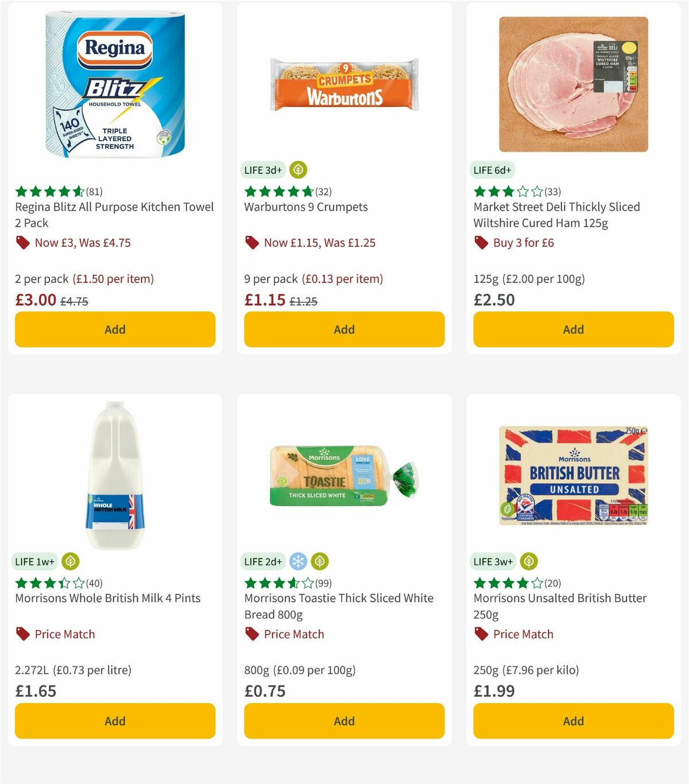Click the LIFE 3w+ badge on the butter
This screenshot has width=689, height=784.
493,561
